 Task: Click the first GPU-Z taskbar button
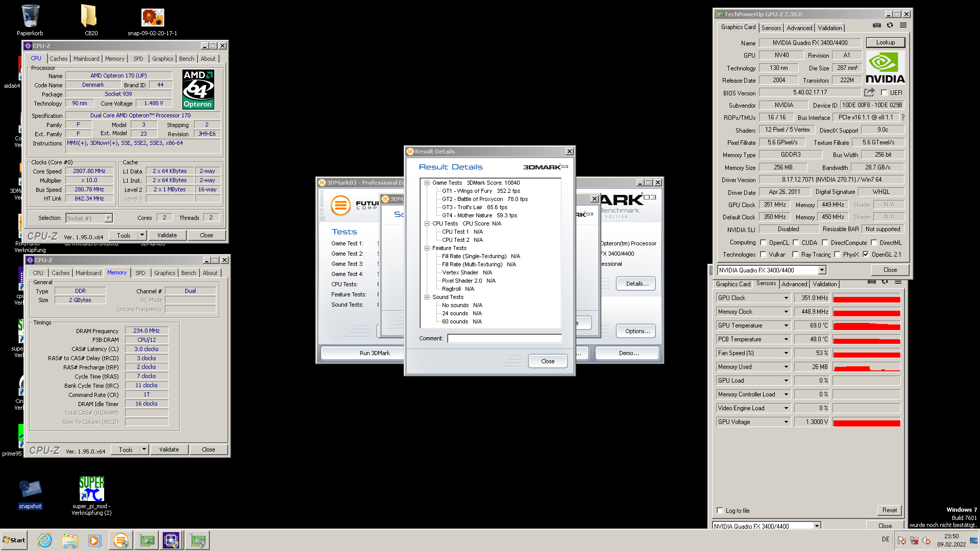[x=146, y=540]
